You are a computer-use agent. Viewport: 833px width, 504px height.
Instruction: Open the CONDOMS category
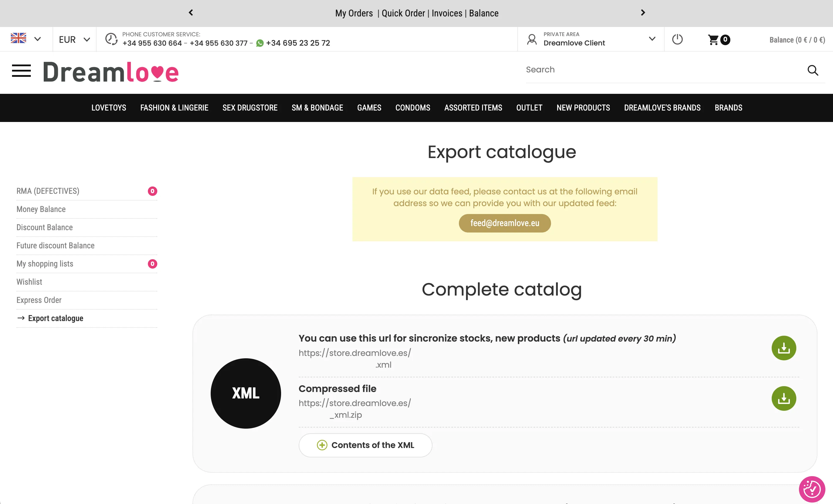(413, 108)
